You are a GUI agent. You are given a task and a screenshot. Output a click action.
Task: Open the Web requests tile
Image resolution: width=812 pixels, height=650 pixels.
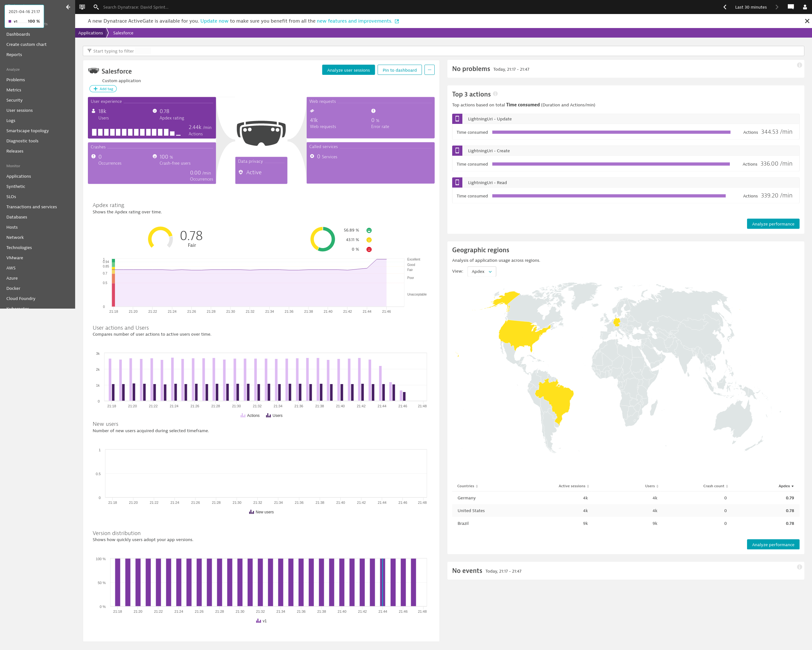pyautogui.click(x=370, y=118)
